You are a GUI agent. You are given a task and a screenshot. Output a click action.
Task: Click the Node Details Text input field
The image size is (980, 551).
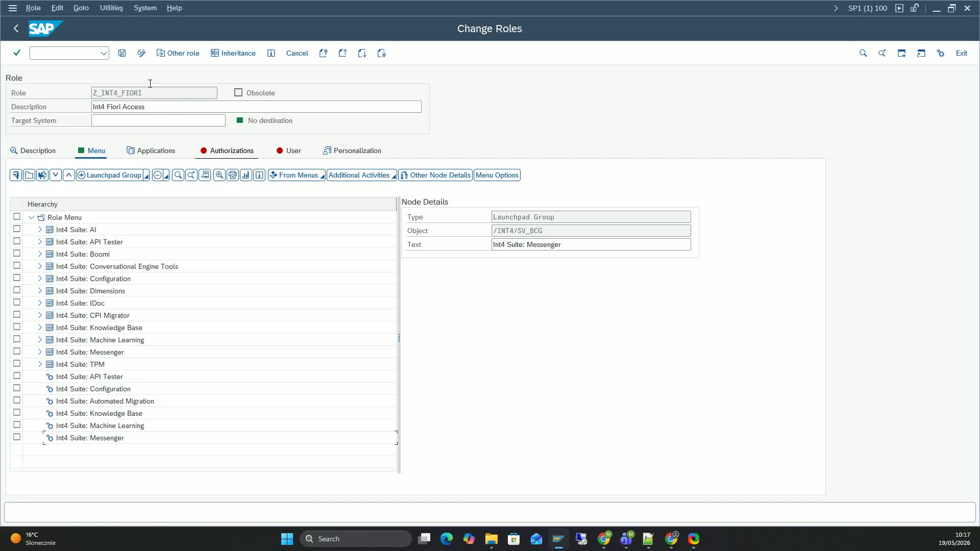[x=591, y=244]
